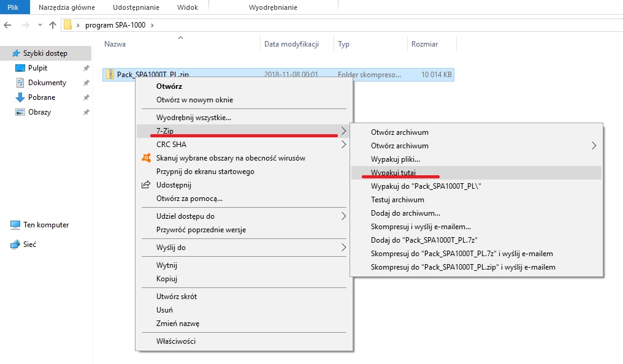The height and width of the screenshot is (364, 623).
Task: Choose Otwórz za pomocą... entry
Action: (x=189, y=199)
